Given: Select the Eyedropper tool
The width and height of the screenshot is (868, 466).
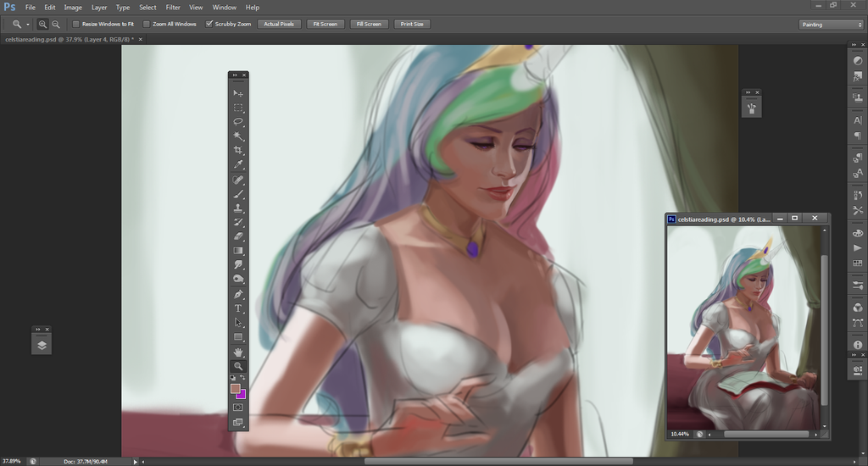Looking at the screenshot, I should (x=238, y=164).
